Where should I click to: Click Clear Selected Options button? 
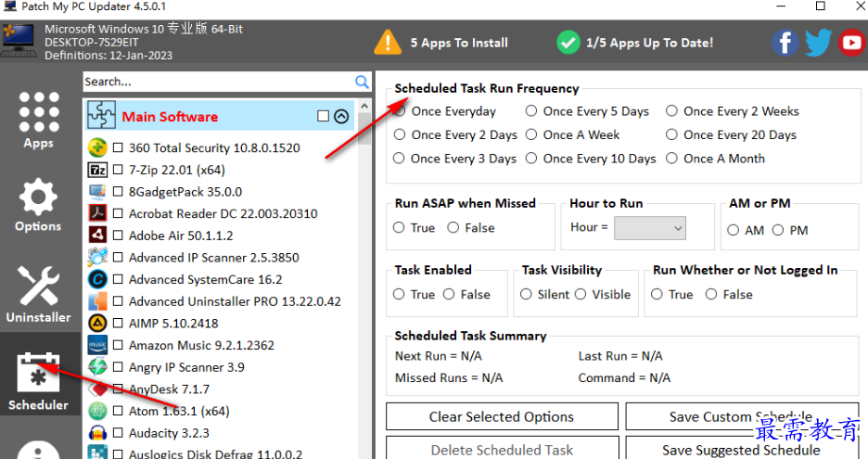pos(502,416)
